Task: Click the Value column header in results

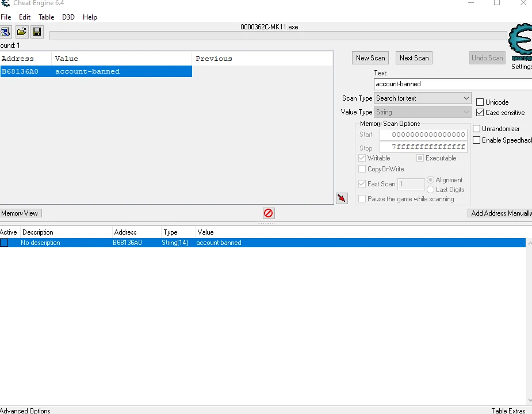Action: click(121, 59)
